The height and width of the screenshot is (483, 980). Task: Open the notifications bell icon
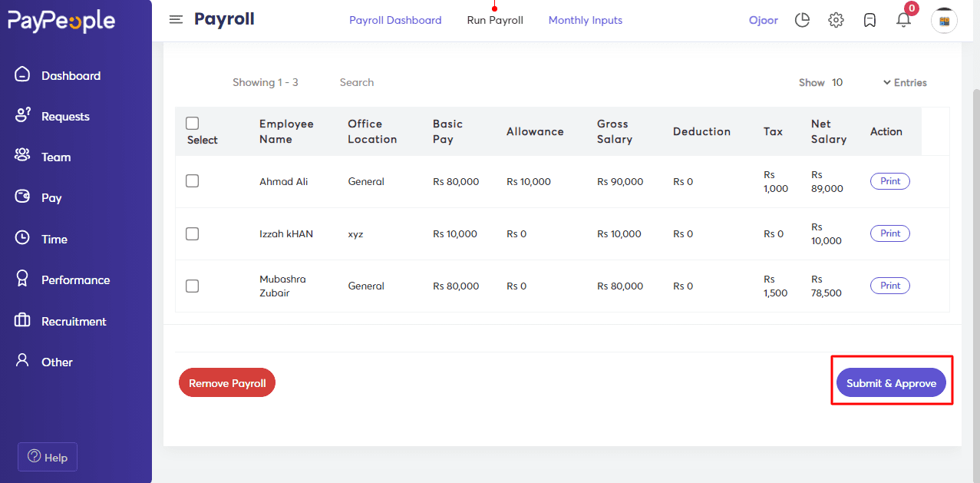[903, 20]
